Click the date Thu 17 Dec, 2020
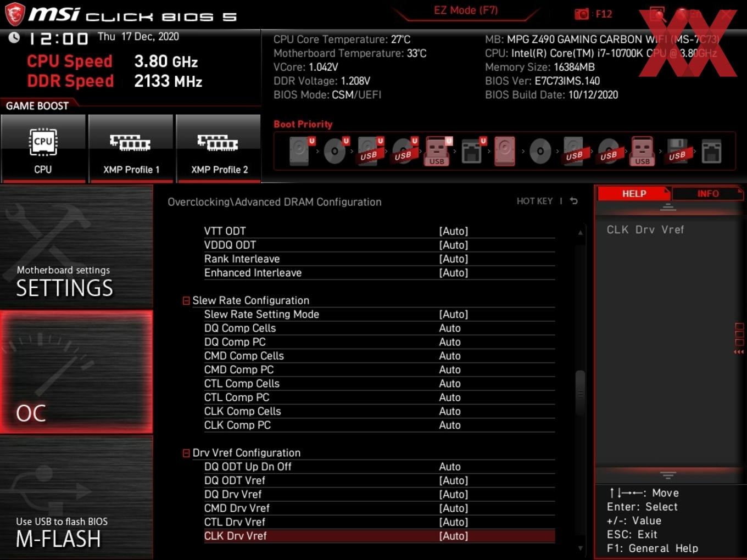This screenshot has width=747, height=560. click(x=138, y=36)
